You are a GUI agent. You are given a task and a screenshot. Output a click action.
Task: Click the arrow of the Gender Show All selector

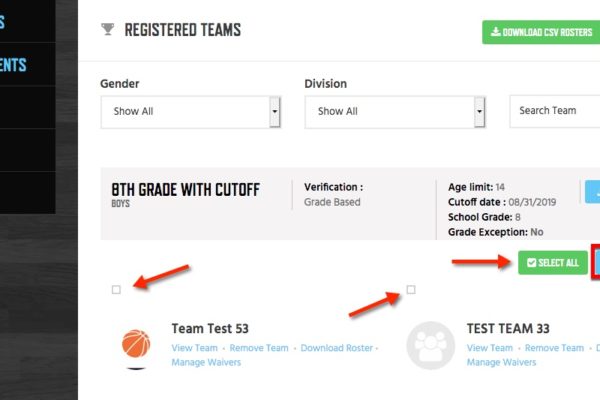point(275,112)
